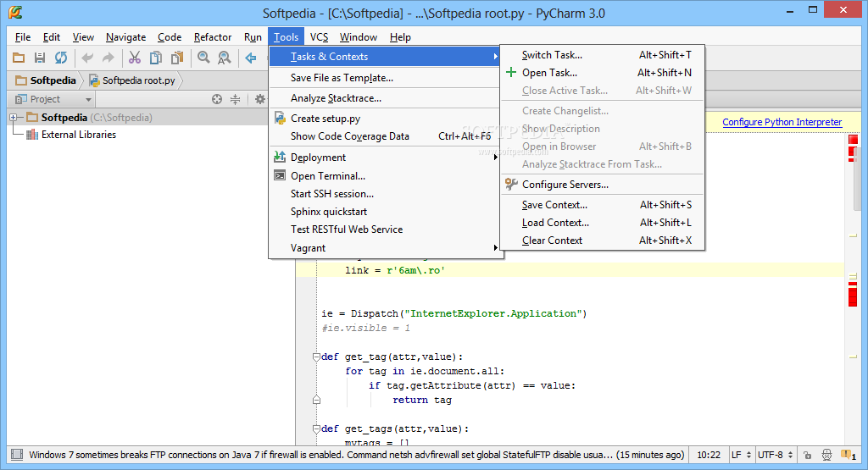Open the Window menu
The height and width of the screenshot is (470, 868).
pyautogui.click(x=359, y=37)
